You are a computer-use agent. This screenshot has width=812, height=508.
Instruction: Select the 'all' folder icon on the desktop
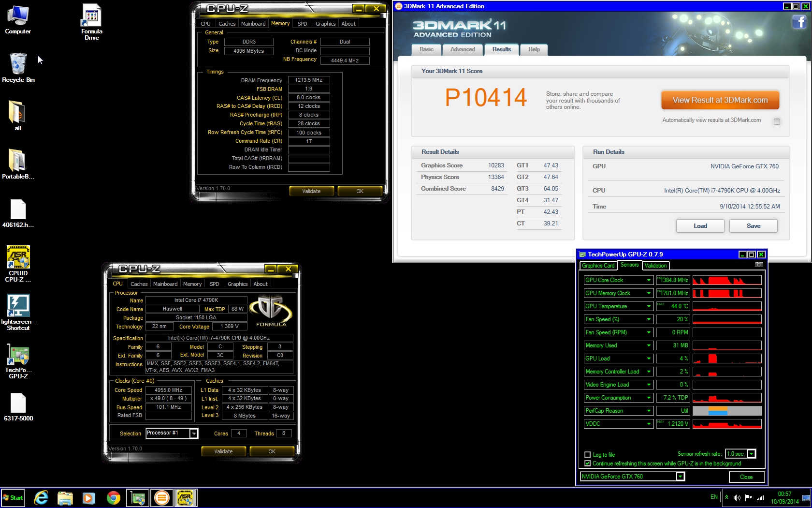18,115
